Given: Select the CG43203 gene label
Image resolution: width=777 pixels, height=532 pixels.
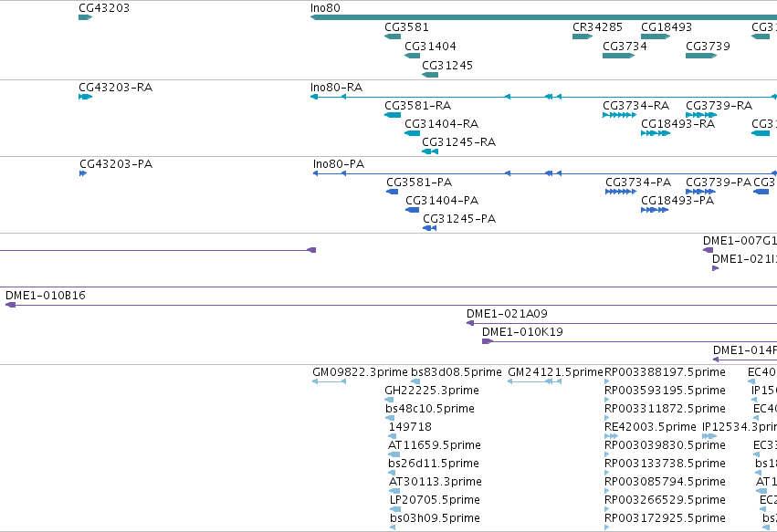Looking at the screenshot, I should click(104, 8).
